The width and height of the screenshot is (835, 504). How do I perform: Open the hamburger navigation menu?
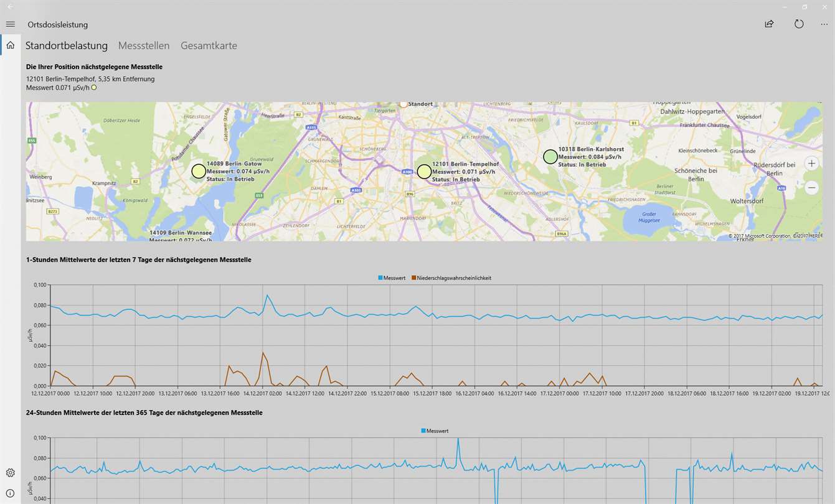(10, 24)
